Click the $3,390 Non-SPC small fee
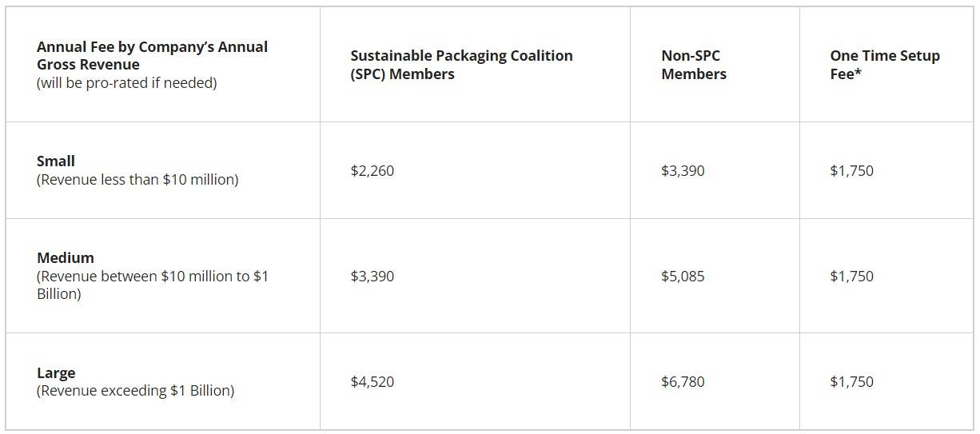 [x=683, y=170]
